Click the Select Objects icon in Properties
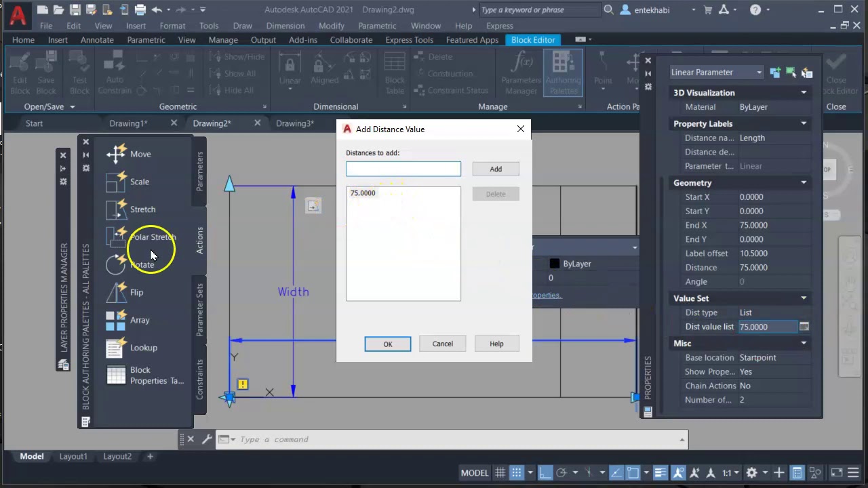Screen dimensions: 868x488 click(791, 73)
